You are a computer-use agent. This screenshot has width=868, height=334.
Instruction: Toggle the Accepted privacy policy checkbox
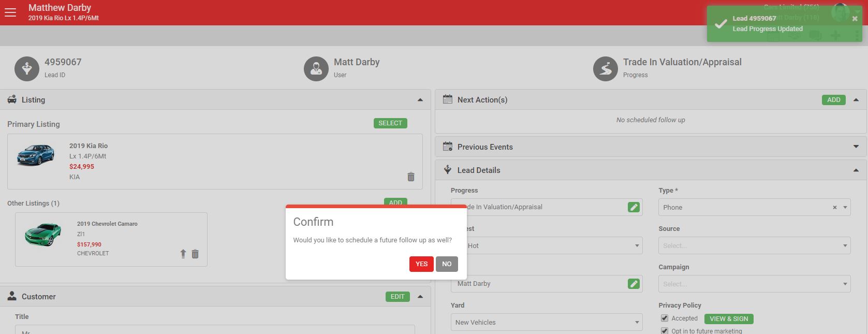coord(665,318)
